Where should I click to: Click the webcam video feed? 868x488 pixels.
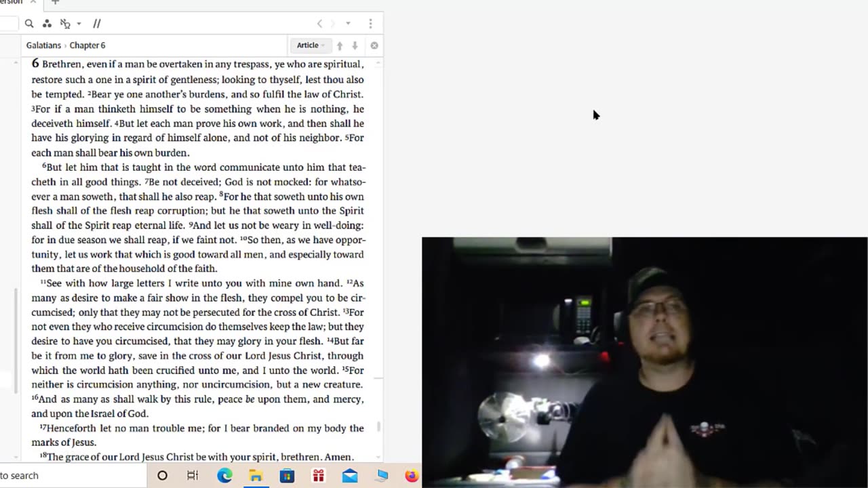644,362
